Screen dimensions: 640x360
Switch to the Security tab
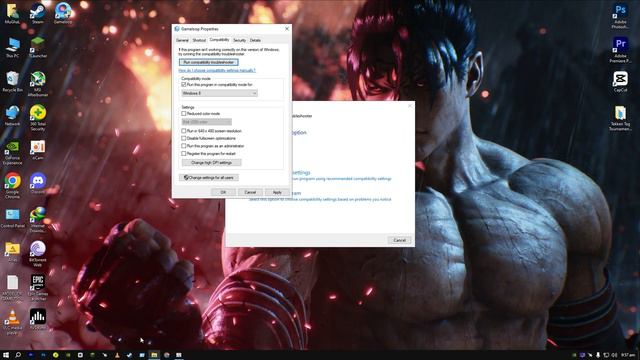point(240,40)
